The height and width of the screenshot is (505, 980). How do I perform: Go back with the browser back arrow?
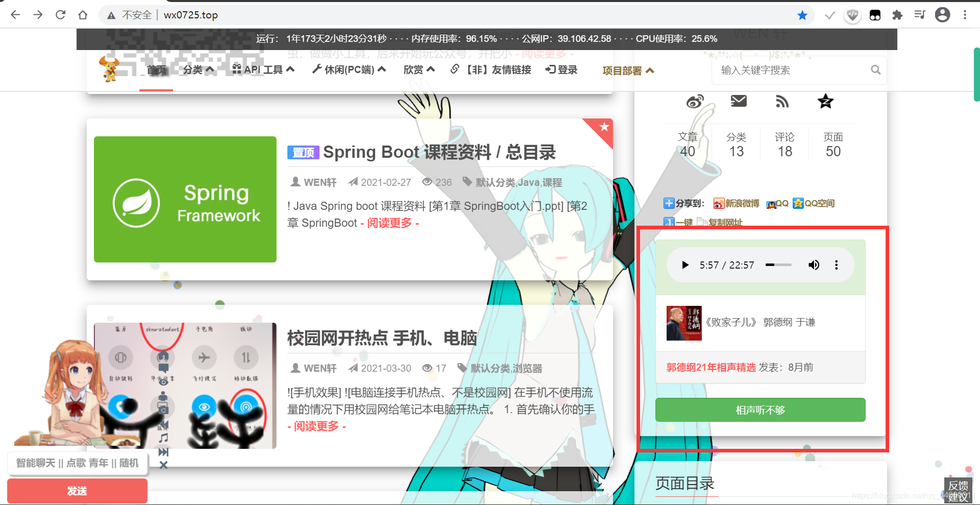point(15,15)
